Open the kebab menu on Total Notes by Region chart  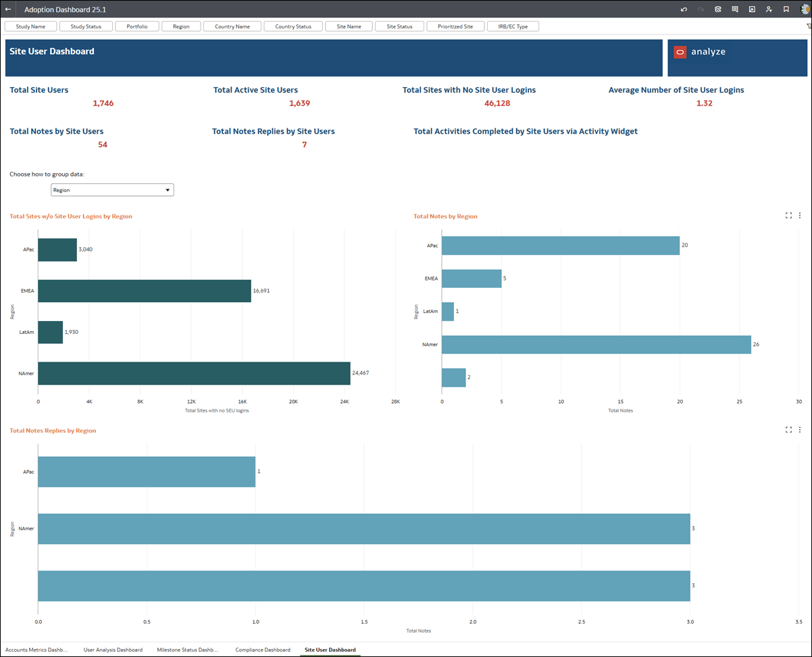pyautogui.click(x=800, y=215)
